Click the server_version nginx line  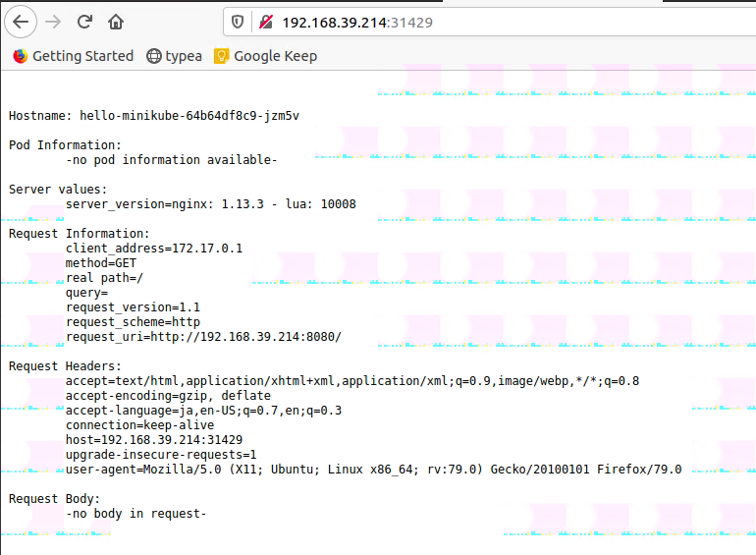coord(210,204)
